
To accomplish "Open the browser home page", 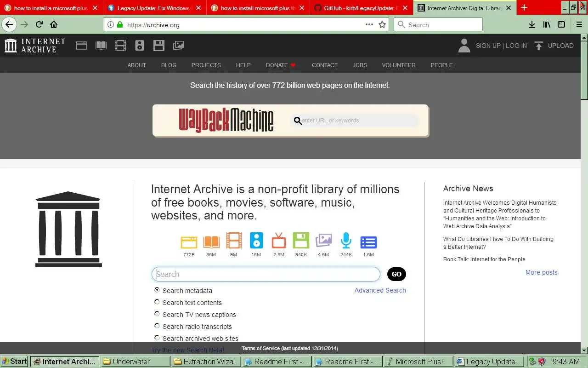I will (54, 25).
